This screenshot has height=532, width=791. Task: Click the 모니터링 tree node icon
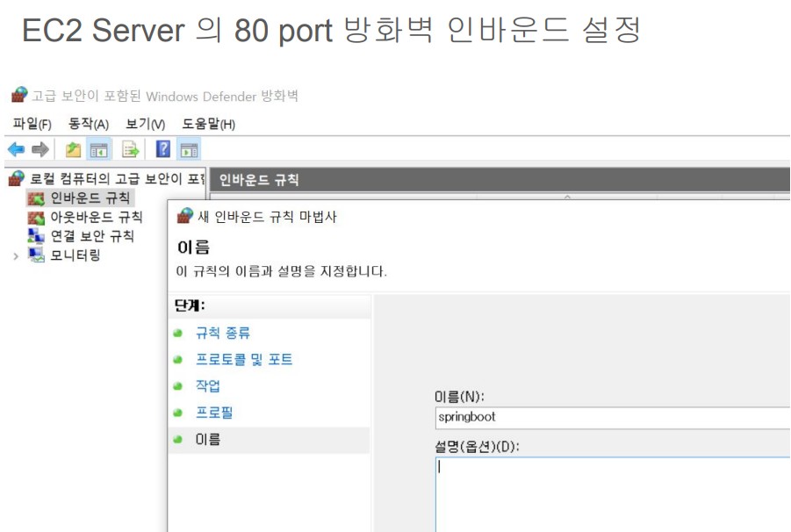(36, 255)
